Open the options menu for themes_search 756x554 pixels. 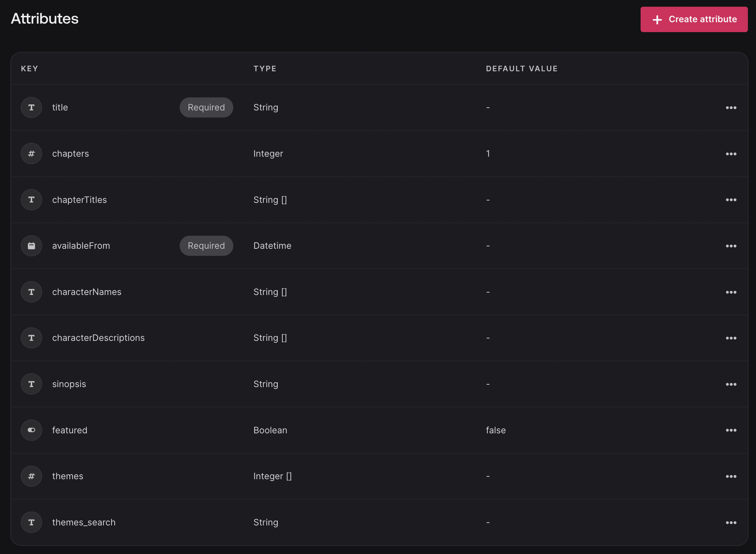731,522
